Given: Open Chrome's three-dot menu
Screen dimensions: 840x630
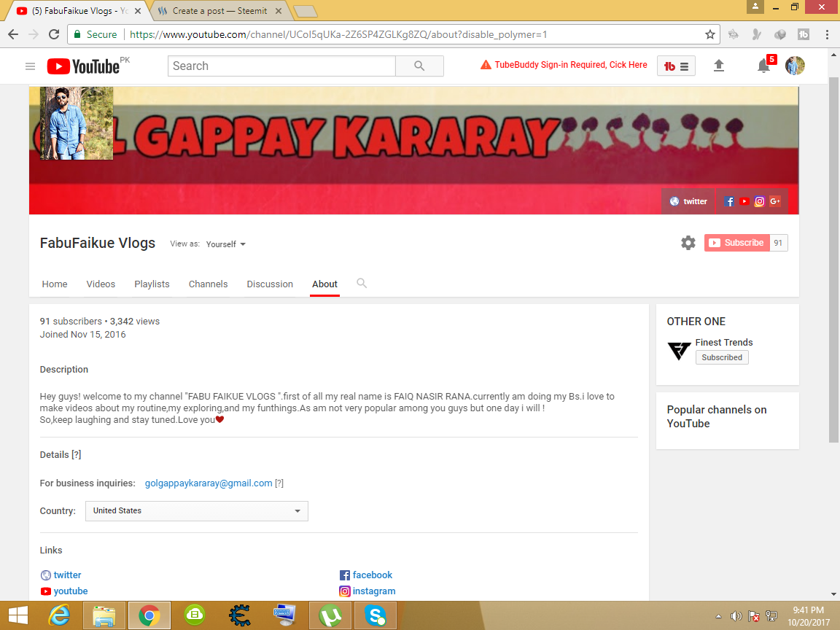Looking at the screenshot, I should point(826,34).
